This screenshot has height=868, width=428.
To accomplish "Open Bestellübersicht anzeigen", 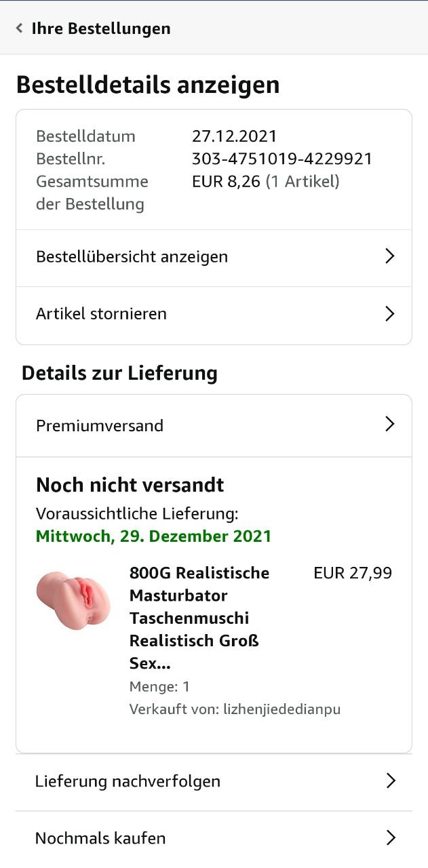I will (x=132, y=257).
